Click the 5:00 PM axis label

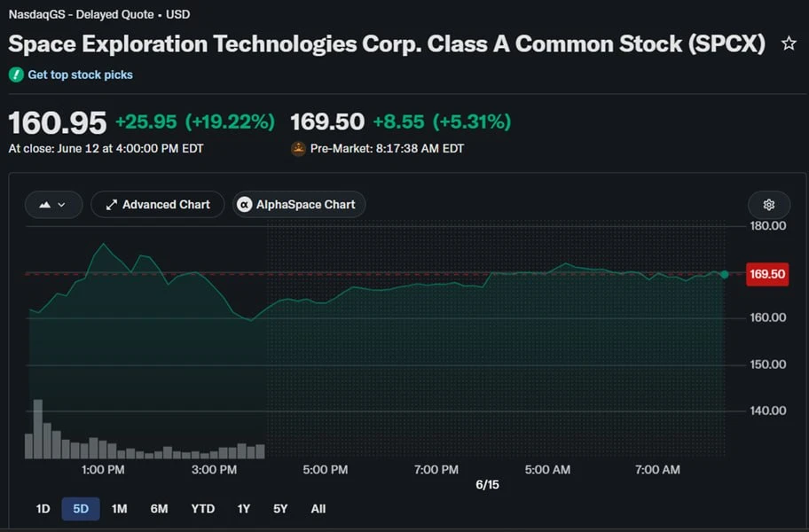pos(325,470)
